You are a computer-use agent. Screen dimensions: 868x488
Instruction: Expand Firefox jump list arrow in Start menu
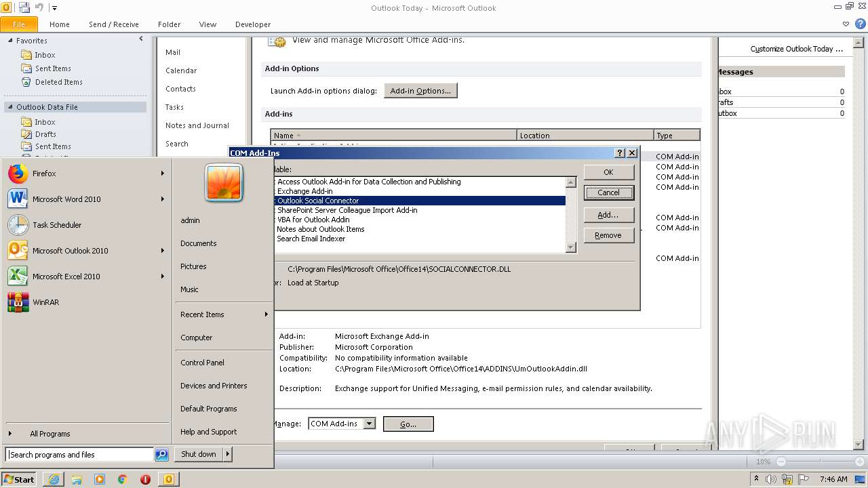(x=163, y=174)
